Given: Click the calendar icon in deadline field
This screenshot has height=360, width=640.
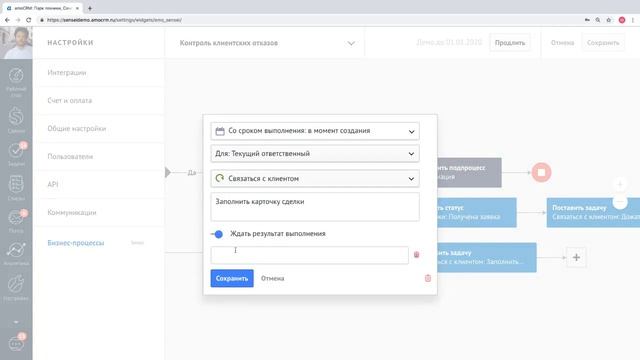Looking at the screenshot, I should tap(220, 131).
